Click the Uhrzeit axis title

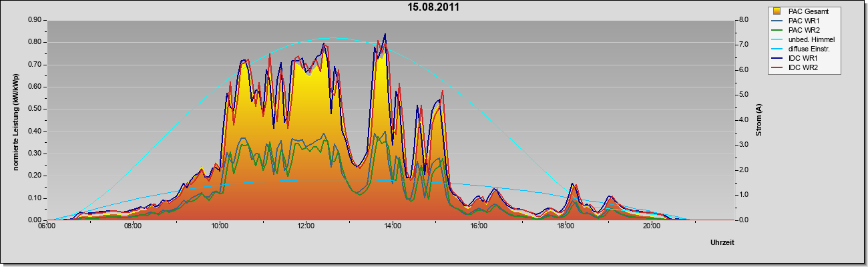(x=722, y=243)
